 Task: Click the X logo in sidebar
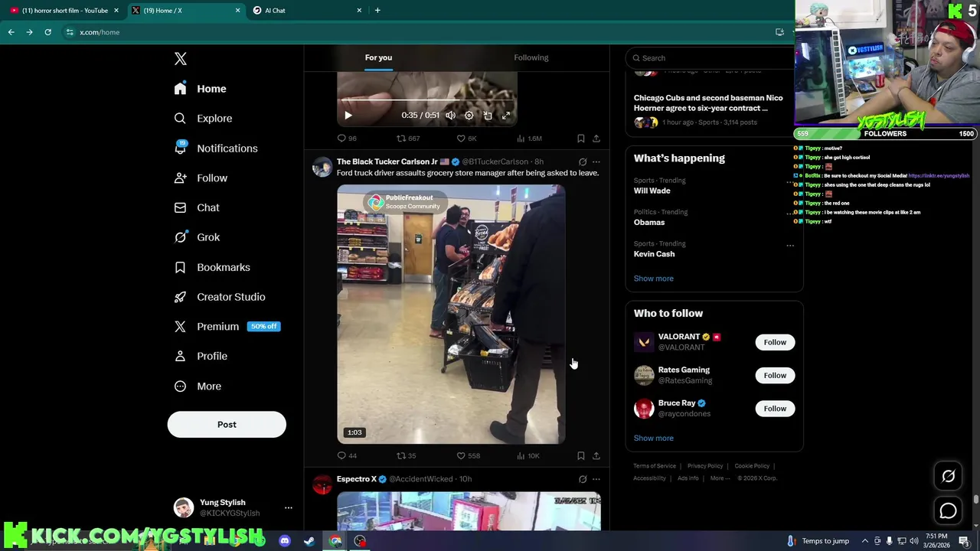(x=180, y=59)
